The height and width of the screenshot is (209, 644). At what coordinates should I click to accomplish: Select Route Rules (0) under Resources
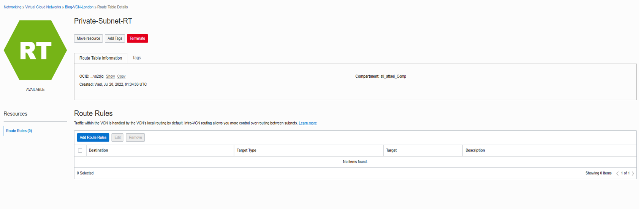point(19,131)
